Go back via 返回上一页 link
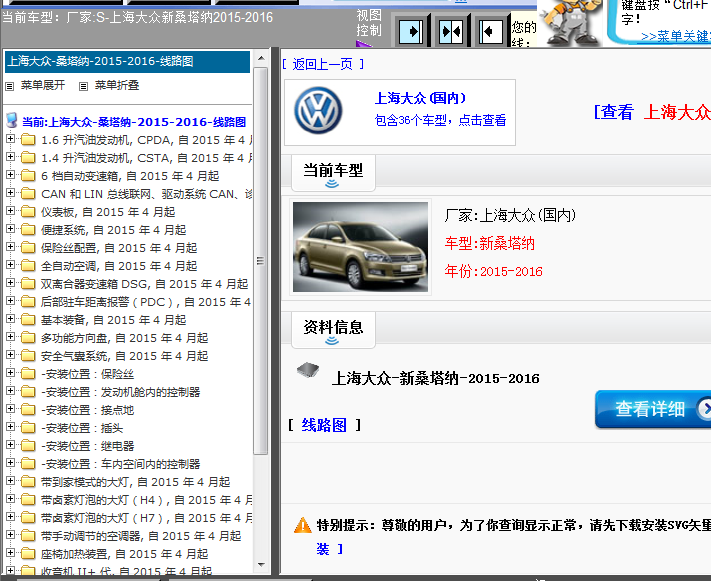The height and width of the screenshot is (581, 711). click(322, 64)
